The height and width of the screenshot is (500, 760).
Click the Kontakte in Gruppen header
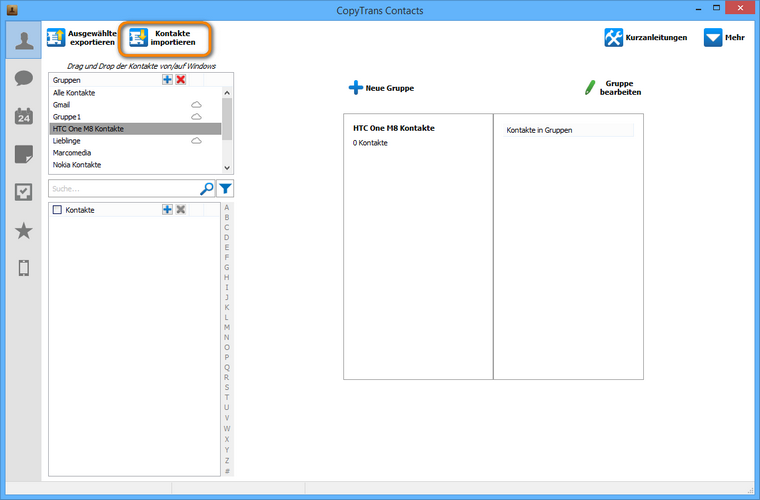pos(568,130)
